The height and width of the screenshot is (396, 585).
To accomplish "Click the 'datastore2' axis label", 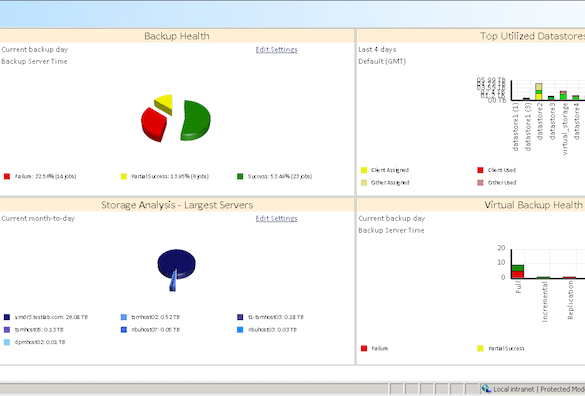I will click(x=539, y=121).
